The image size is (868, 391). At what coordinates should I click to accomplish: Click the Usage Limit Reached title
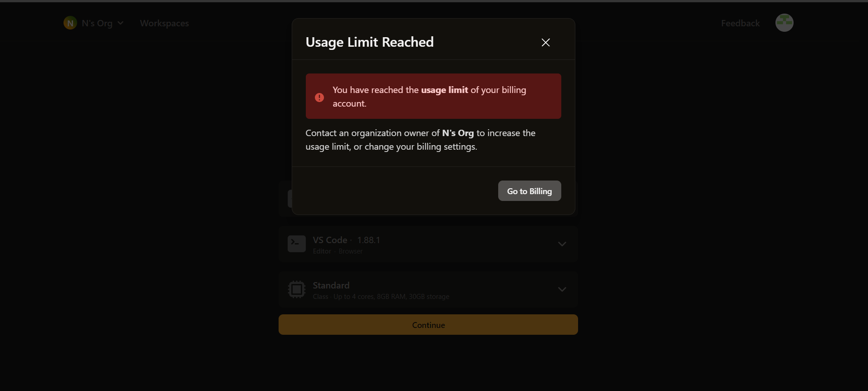pyautogui.click(x=369, y=42)
